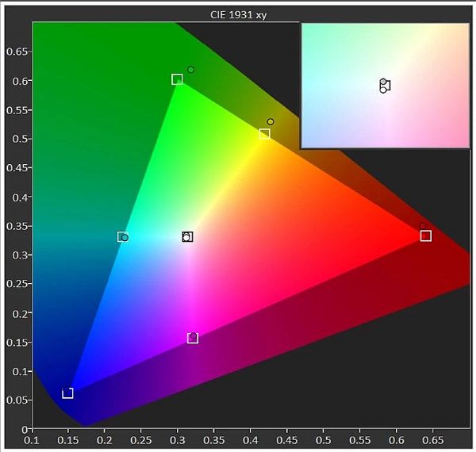Click the white point square in inset
Screen dimensions: 476x452
[x=386, y=86]
